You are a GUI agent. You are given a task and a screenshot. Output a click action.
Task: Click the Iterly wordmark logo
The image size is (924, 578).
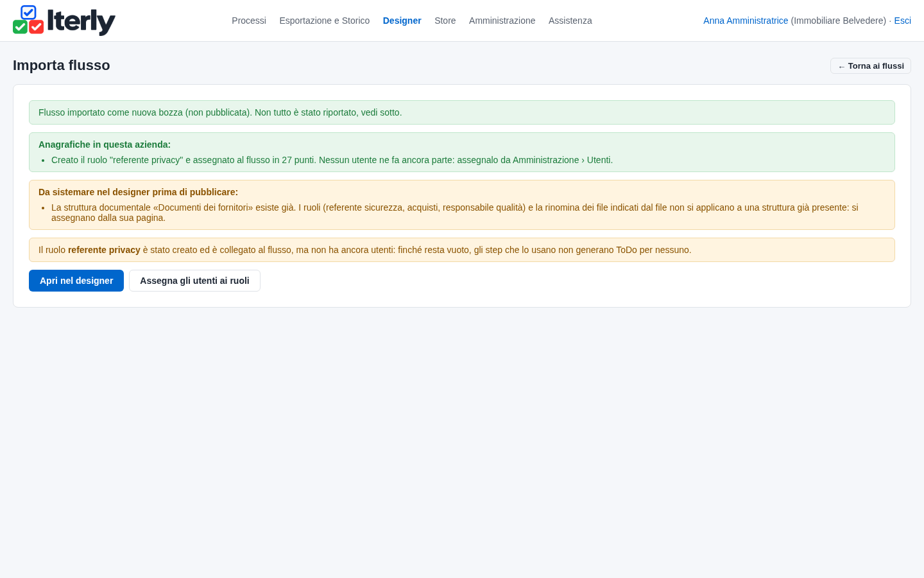tap(81, 22)
